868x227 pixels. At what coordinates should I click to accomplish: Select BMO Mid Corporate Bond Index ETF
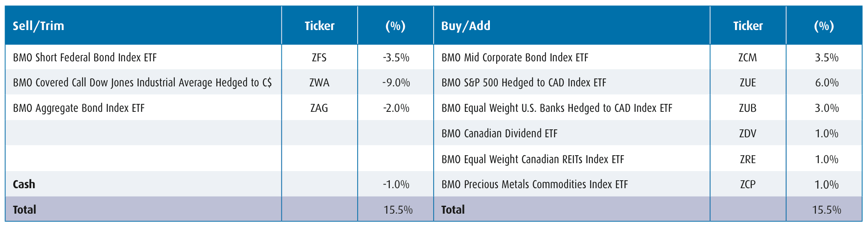tap(514, 58)
